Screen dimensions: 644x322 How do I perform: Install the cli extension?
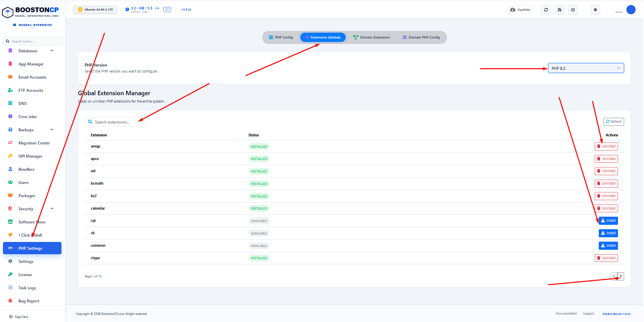click(608, 233)
